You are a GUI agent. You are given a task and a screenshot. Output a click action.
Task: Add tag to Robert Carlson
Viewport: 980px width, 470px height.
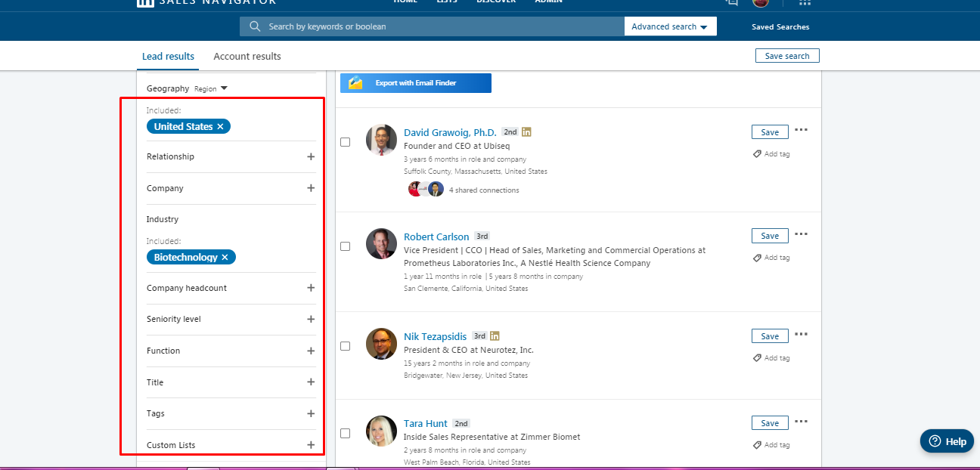coord(772,257)
